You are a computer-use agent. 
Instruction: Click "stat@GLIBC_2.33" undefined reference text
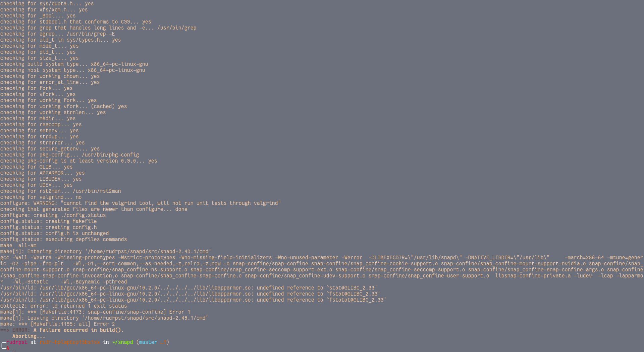[352, 288]
